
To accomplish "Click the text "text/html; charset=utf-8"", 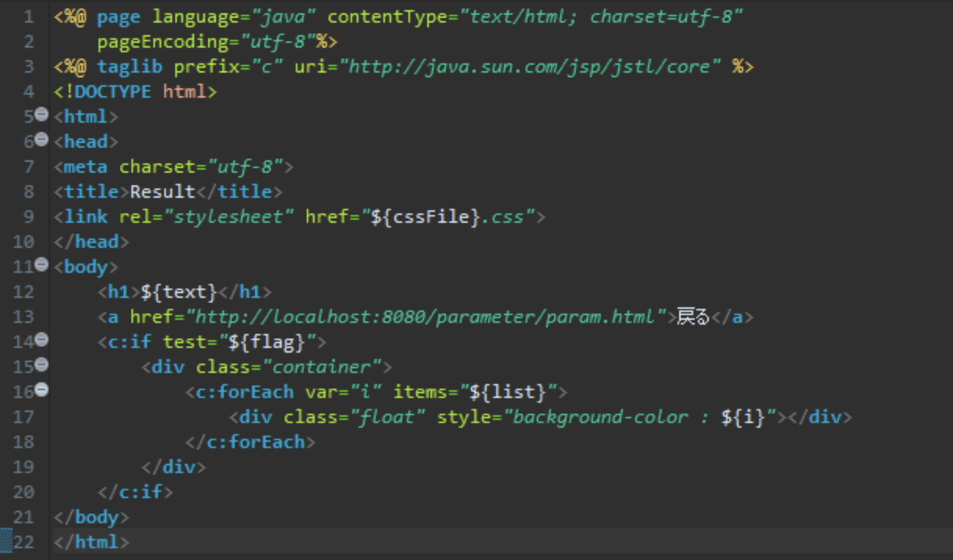I will click(601, 16).
